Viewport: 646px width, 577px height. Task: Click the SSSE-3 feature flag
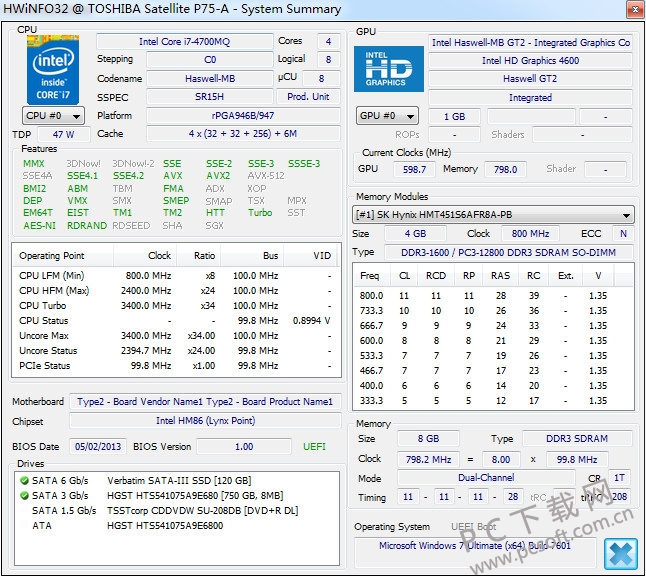pos(304,164)
